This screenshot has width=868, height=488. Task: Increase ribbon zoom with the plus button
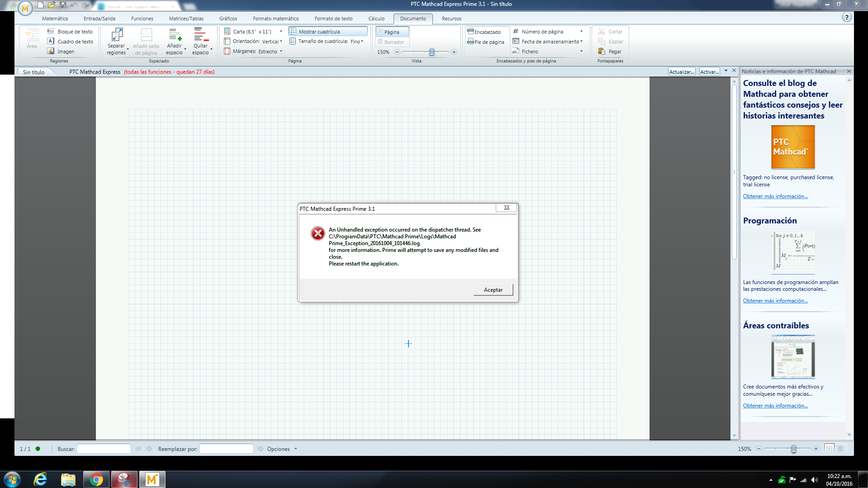pos(454,52)
